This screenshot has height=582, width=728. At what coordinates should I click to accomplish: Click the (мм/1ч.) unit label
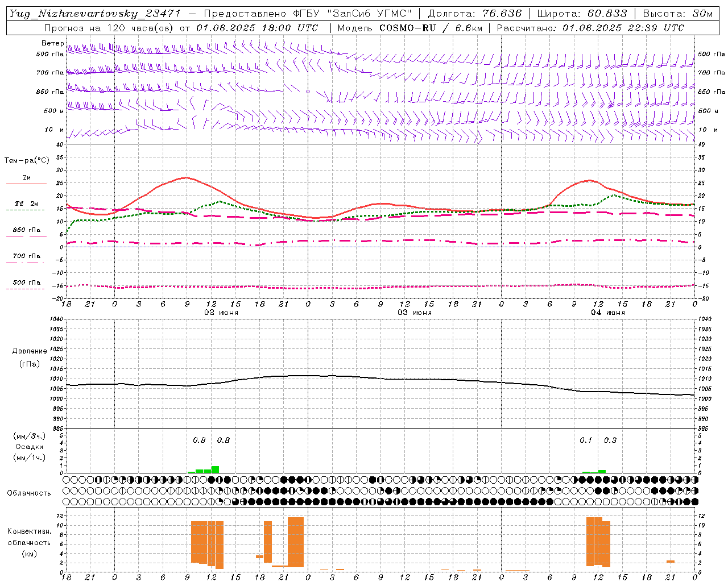click(x=30, y=458)
